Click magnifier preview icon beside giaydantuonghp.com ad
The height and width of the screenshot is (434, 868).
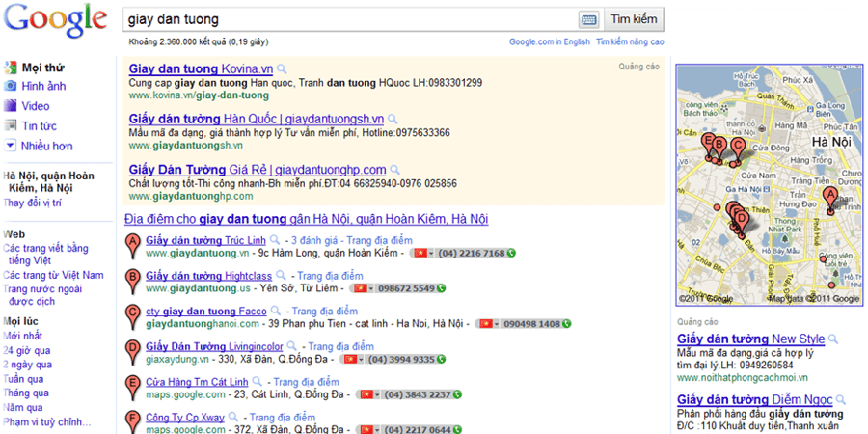point(394,170)
